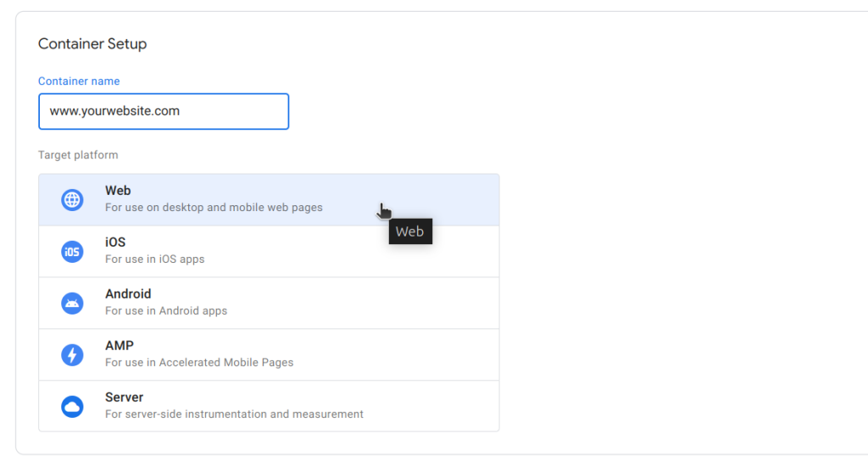
Task: Click "For use on desktop and mobile web pages"
Action: tap(214, 207)
